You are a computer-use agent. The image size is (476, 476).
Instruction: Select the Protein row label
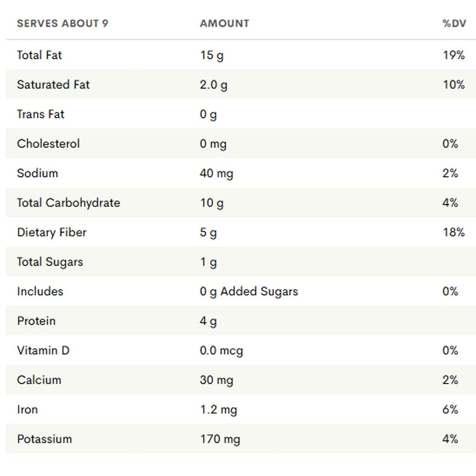click(36, 321)
